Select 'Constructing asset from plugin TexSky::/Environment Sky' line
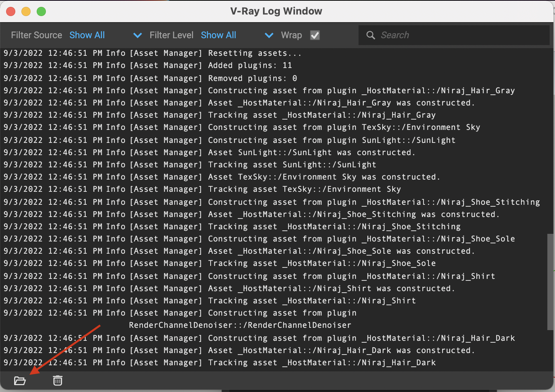 click(242, 127)
